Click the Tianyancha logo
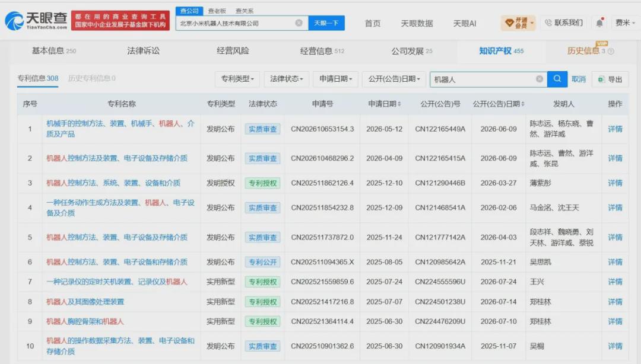The image size is (641, 364). pos(36,20)
